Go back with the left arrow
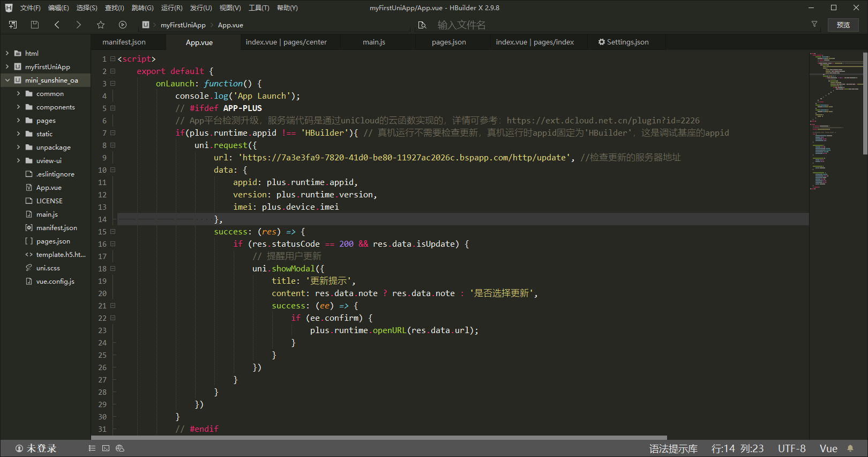The width and height of the screenshot is (868, 457). pyautogui.click(x=57, y=25)
